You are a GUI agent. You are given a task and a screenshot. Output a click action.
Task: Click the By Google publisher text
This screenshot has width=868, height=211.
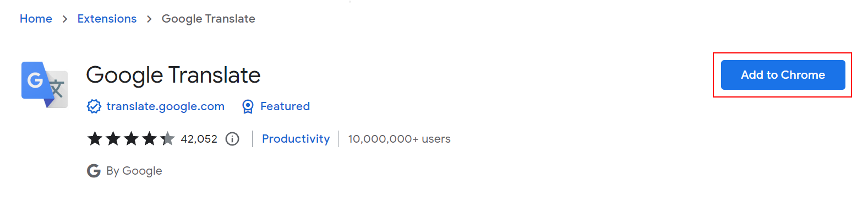click(134, 171)
